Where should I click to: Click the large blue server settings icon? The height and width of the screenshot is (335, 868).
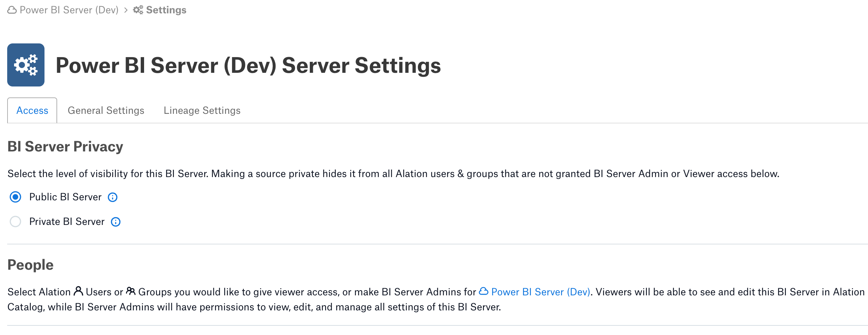point(26,65)
